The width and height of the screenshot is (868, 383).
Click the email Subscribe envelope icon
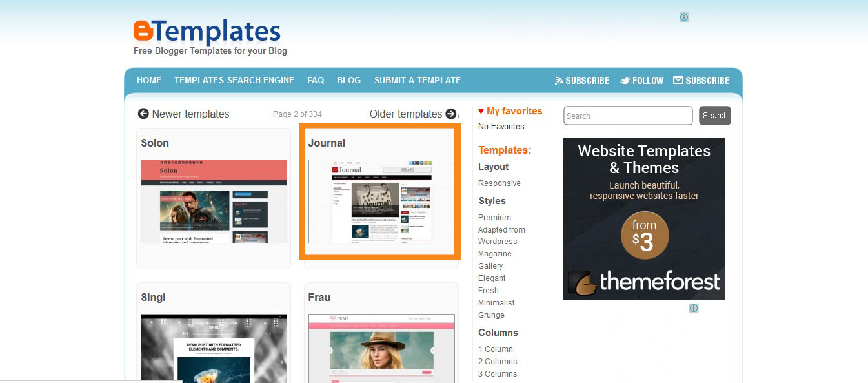click(678, 80)
